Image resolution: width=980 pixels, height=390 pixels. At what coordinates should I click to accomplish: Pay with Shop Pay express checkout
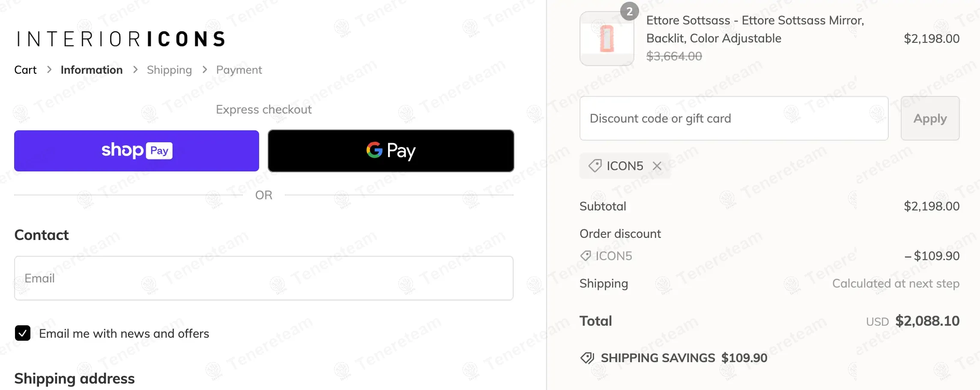137,151
